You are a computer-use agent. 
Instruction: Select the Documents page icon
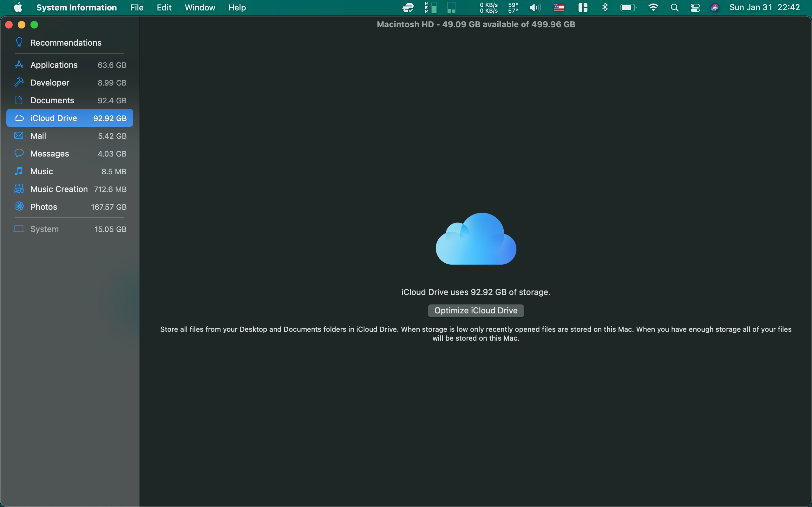point(19,100)
